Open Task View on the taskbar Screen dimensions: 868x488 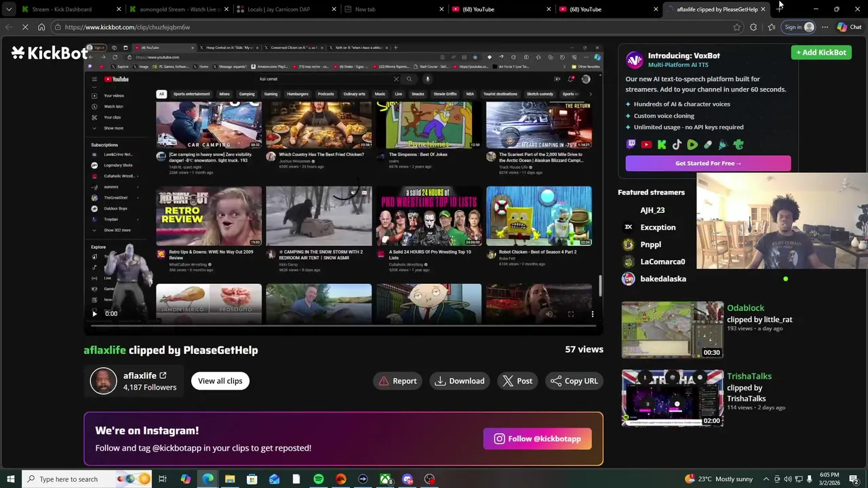163,479
